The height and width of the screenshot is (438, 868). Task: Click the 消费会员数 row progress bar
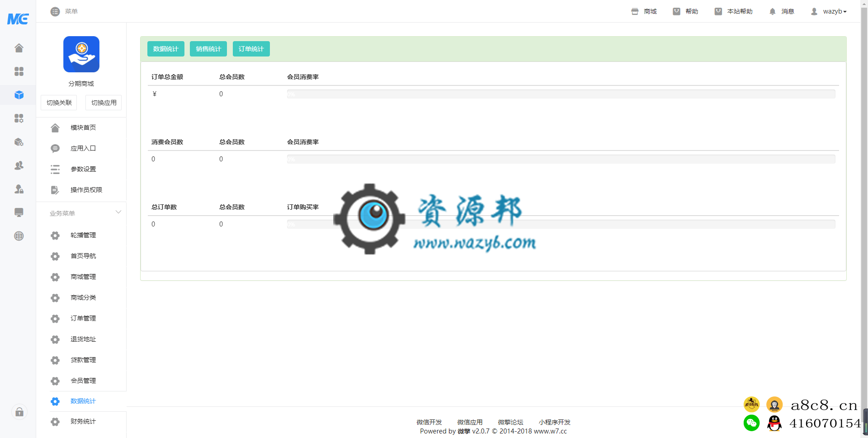pyautogui.click(x=561, y=159)
